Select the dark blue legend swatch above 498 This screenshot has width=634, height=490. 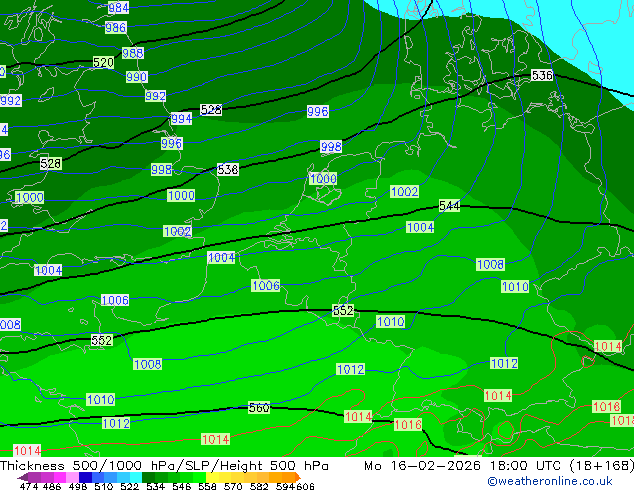[85, 477]
